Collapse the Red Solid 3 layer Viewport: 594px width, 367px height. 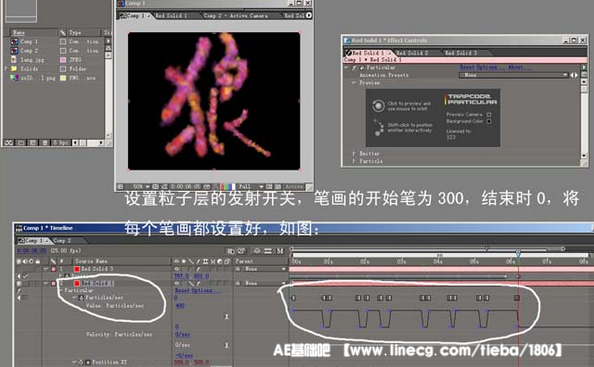46,269
